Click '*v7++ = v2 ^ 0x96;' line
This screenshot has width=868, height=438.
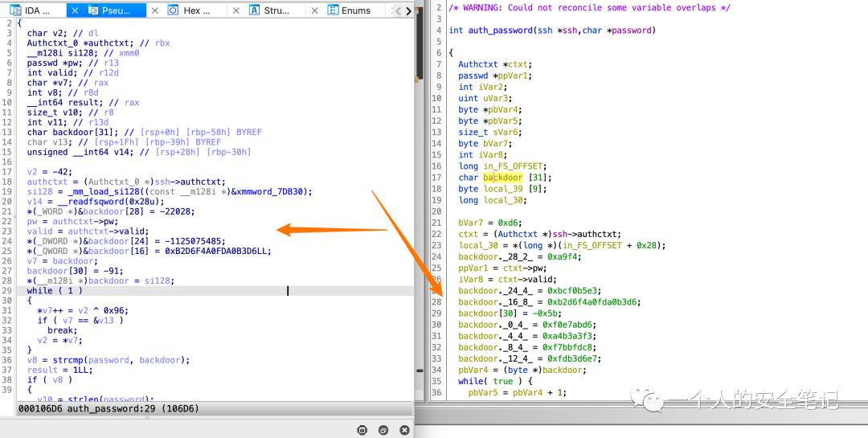pyautogui.click(x=81, y=311)
